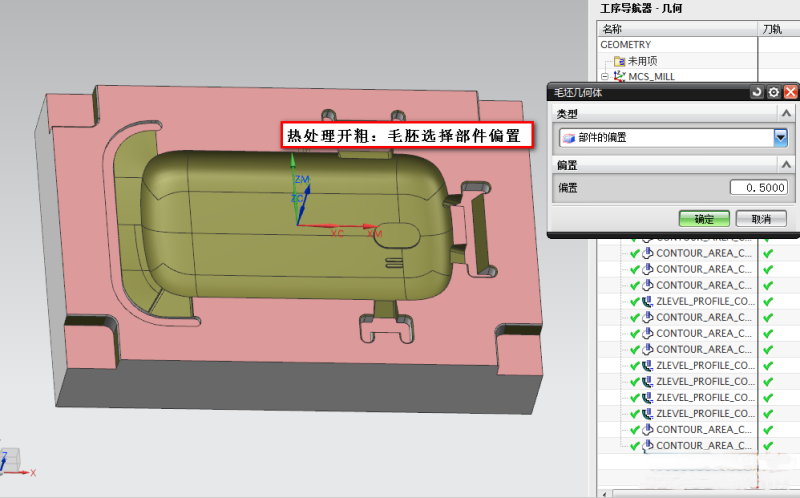This screenshot has width=800, height=498.
Task: Click the 刀轨 column header
Action: (772, 30)
